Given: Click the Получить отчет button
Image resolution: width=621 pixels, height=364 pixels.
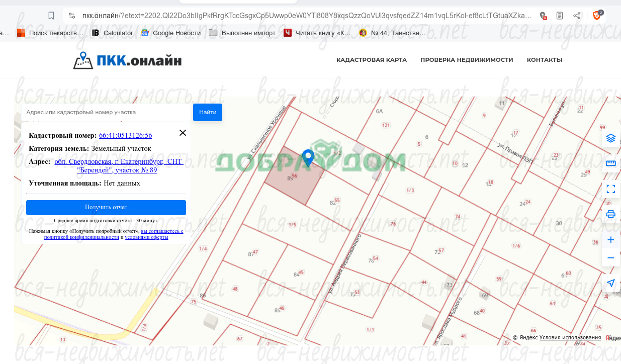Looking at the screenshot, I should (106, 207).
